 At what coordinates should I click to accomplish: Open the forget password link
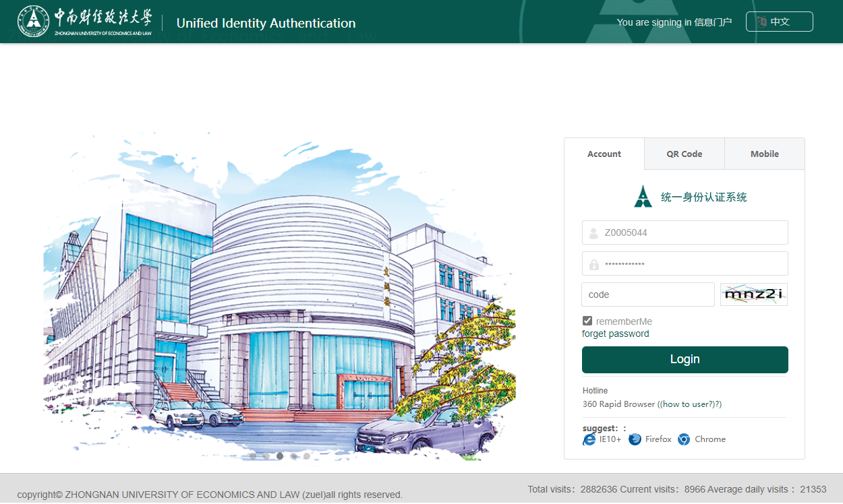pos(615,334)
